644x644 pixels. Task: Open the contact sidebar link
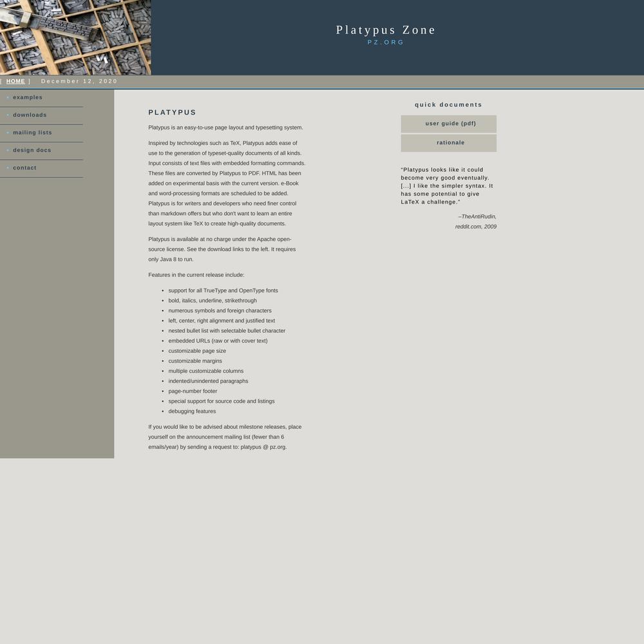[x=24, y=168]
